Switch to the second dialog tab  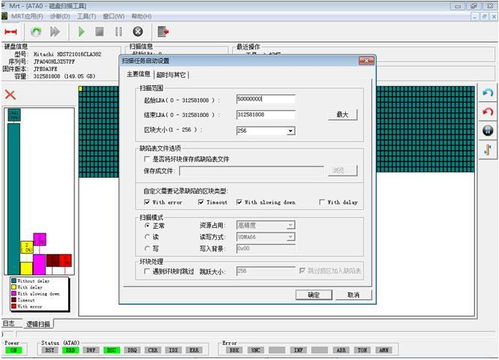pyautogui.click(x=171, y=75)
